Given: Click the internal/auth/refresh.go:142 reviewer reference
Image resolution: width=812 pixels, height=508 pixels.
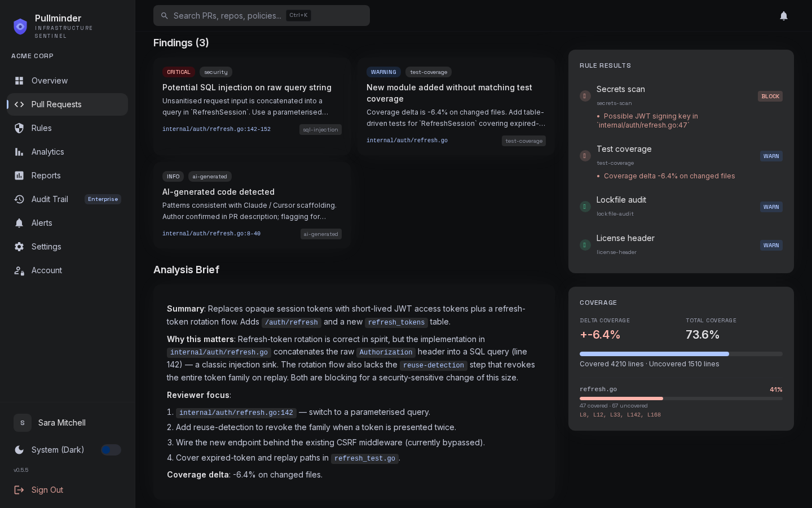Looking at the screenshot, I should tap(236, 413).
